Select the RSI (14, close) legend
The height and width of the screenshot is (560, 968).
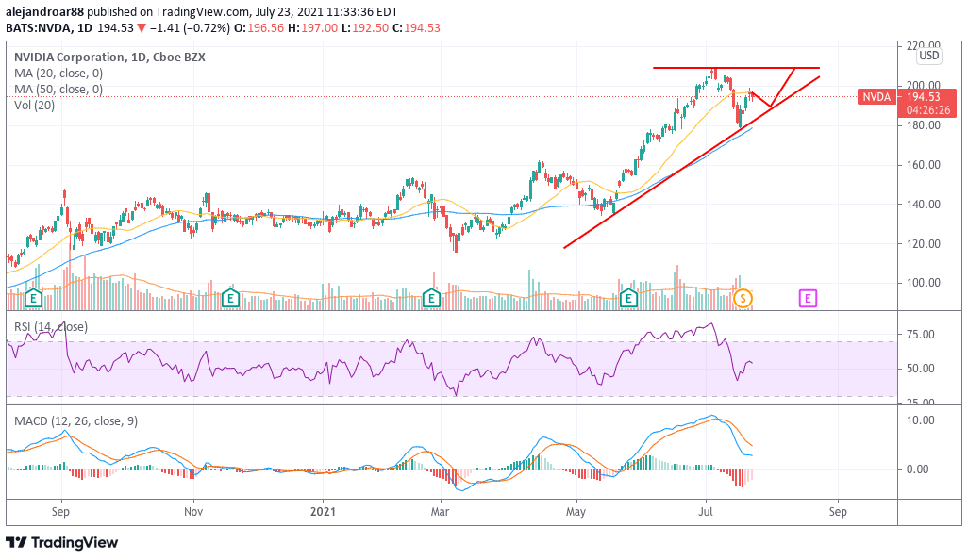(51, 326)
